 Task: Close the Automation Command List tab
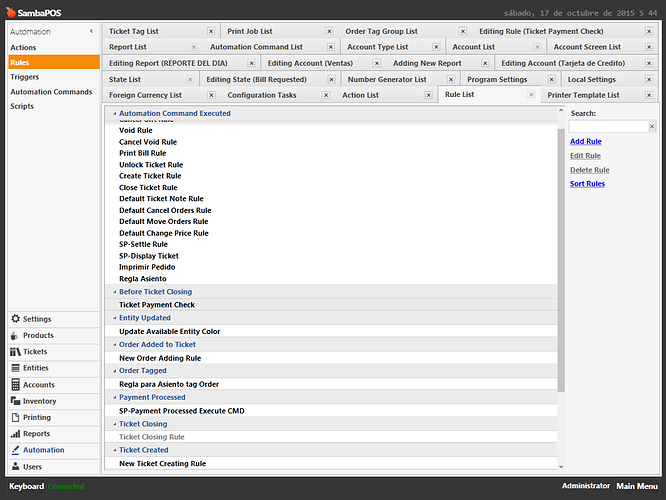(331, 47)
